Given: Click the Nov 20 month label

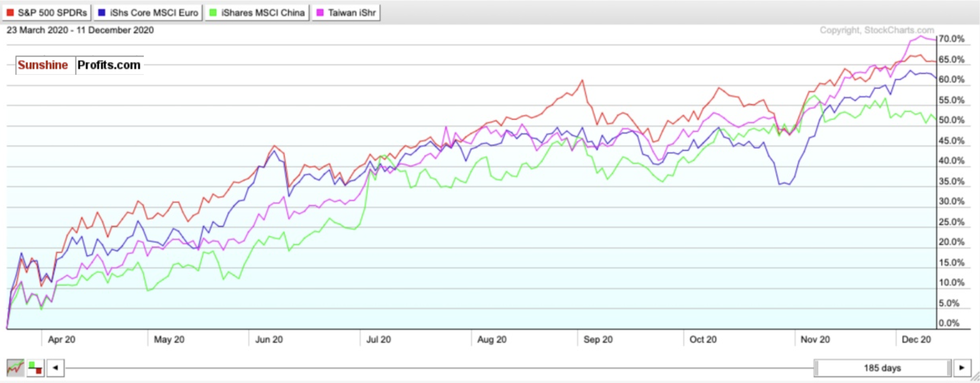Looking at the screenshot, I should pos(815,340).
